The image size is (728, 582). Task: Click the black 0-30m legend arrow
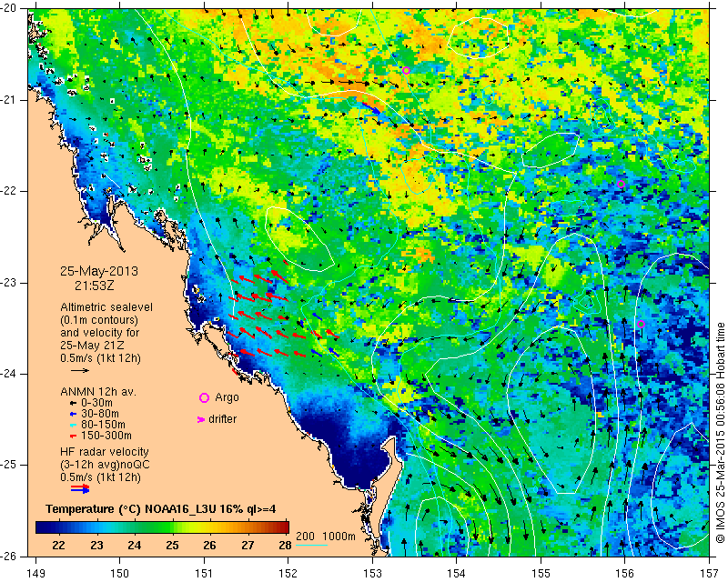(x=73, y=404)
